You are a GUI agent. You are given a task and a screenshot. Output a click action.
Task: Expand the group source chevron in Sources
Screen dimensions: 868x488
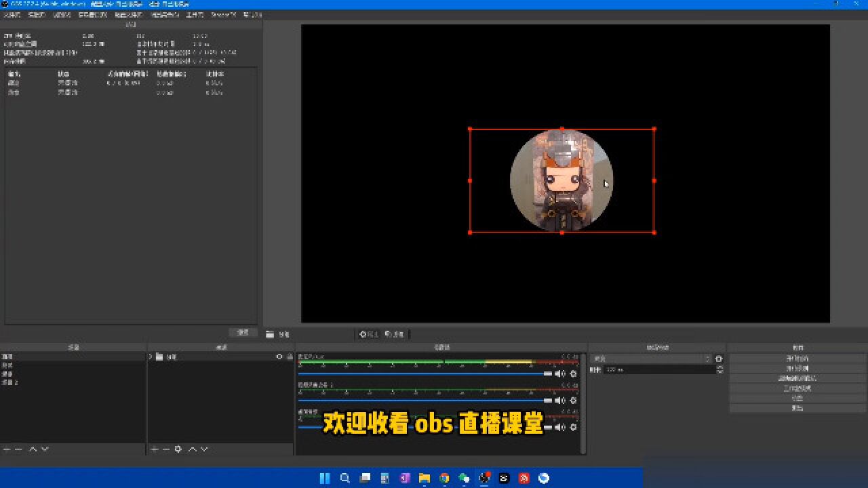[151, 357]
